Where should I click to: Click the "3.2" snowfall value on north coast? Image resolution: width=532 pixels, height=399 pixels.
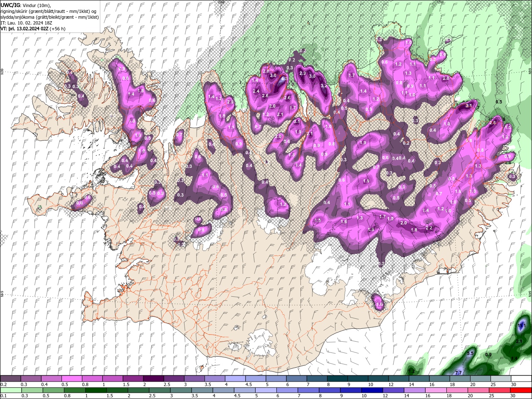(324, 86)
